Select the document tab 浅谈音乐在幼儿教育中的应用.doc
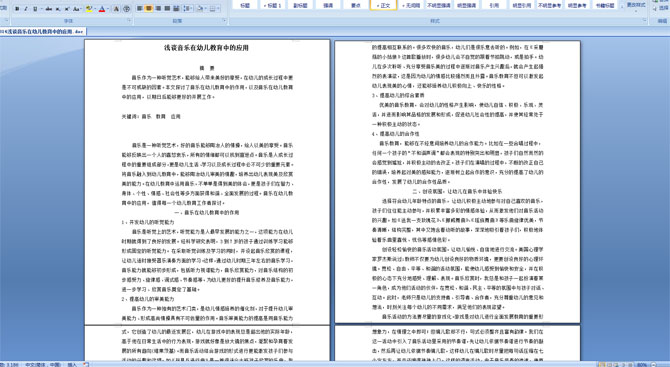Viewport: 670px width, 367px height. (x=43, y=32)
